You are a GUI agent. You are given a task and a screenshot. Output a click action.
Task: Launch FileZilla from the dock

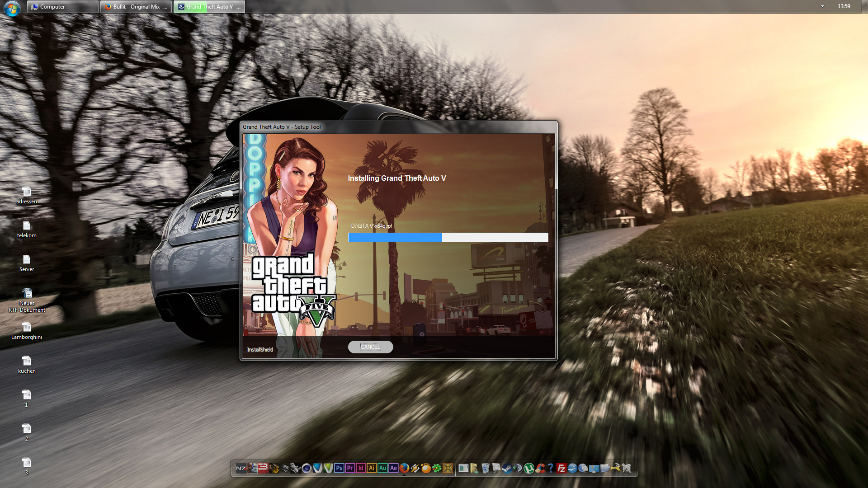point(561,468)
